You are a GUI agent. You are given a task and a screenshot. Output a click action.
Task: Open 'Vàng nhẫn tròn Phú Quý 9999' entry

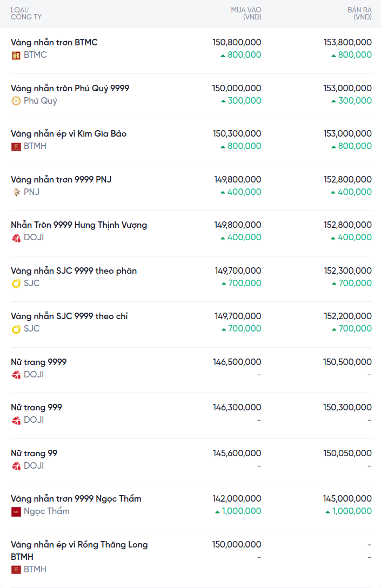[x=70, y=88]
